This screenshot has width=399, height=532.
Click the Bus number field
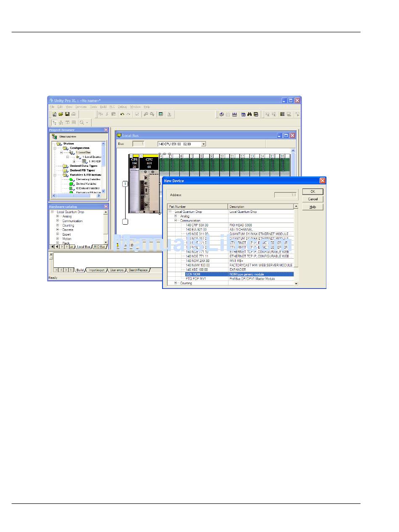[x=138, y=144]
